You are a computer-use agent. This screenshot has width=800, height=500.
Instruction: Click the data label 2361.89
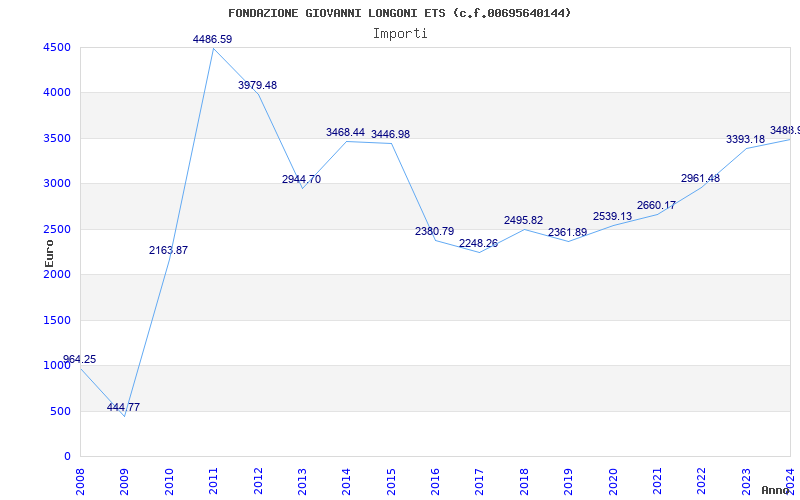coord(567,233)
